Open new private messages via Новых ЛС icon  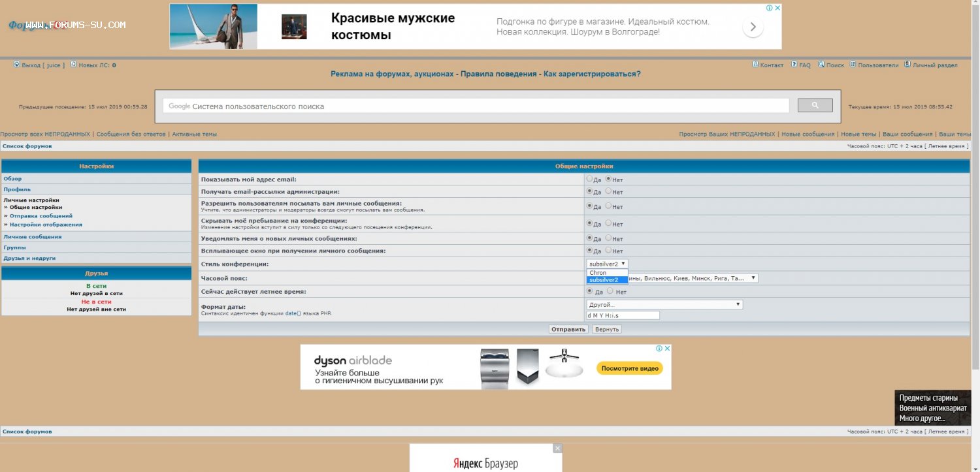(x=74, y=65)
